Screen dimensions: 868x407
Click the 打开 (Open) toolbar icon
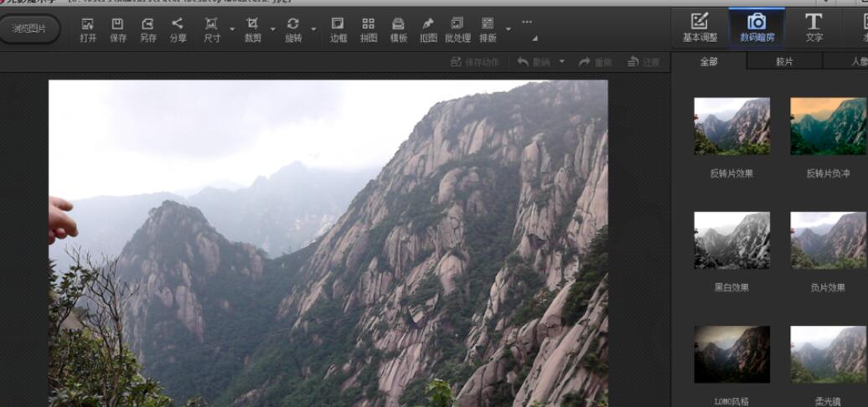(x=87, y=23)
